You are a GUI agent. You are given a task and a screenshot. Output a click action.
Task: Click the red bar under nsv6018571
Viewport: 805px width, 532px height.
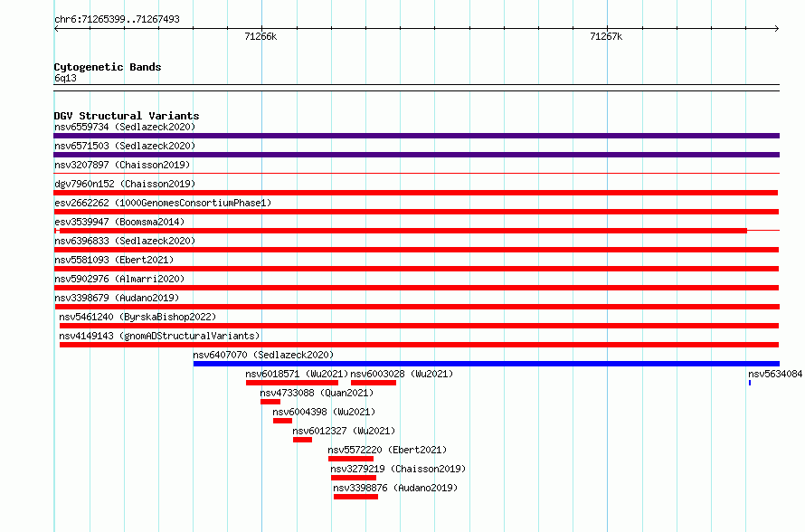pyautogui.click(x=292, y=383)
